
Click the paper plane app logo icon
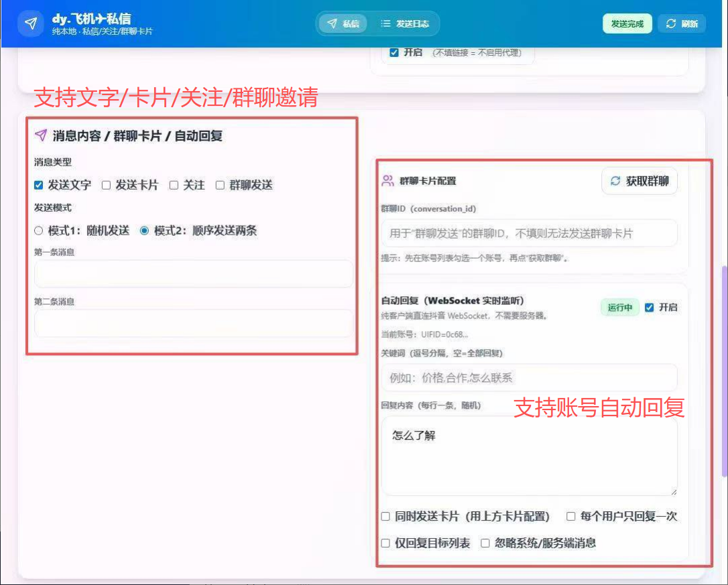pos(30,23)
